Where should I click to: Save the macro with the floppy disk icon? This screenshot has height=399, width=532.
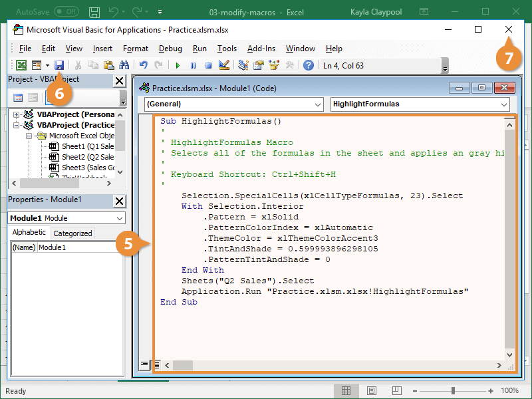(x=59, y=65)
